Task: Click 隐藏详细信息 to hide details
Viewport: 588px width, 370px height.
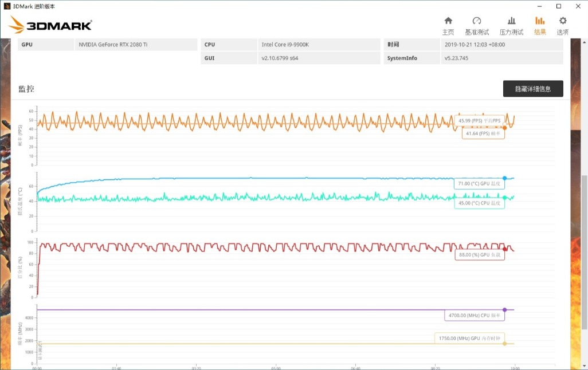Action: pos(533,89)
